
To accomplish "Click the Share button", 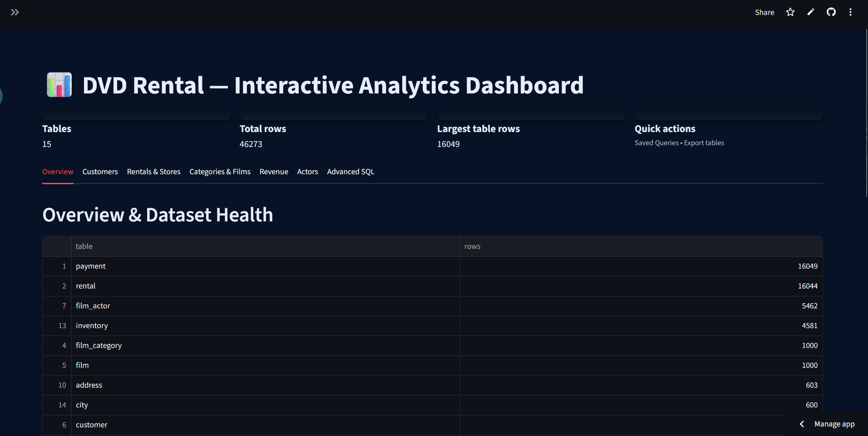I will coord(764,12).
